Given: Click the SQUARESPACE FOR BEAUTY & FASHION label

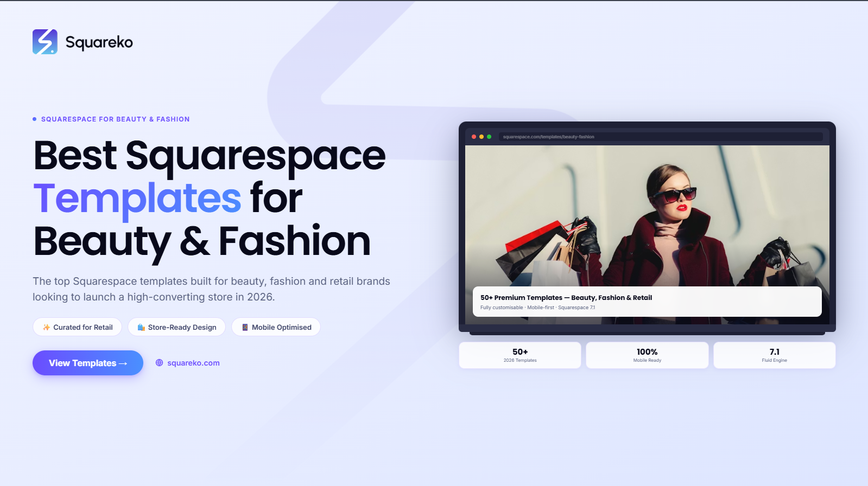Looking at the screenshot, I should point(116,119).
